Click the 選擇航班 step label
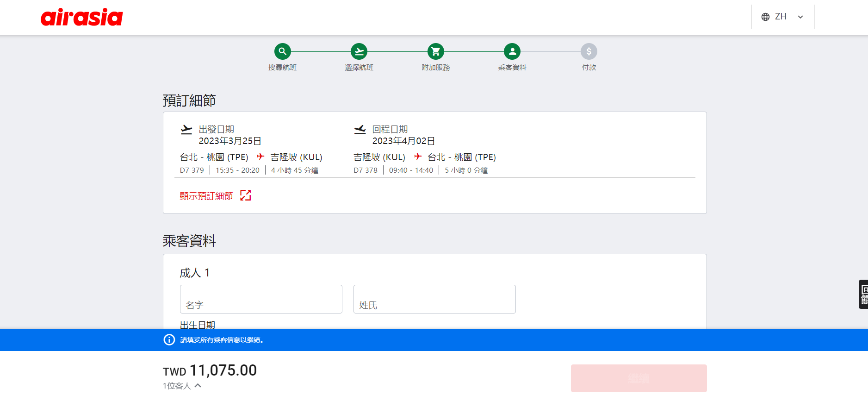 click(x=359, y=68)
